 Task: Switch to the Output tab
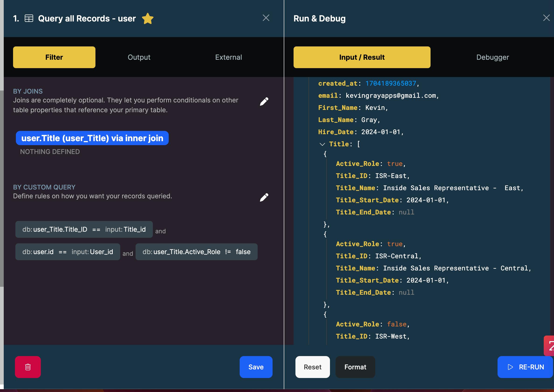(139, 57)
